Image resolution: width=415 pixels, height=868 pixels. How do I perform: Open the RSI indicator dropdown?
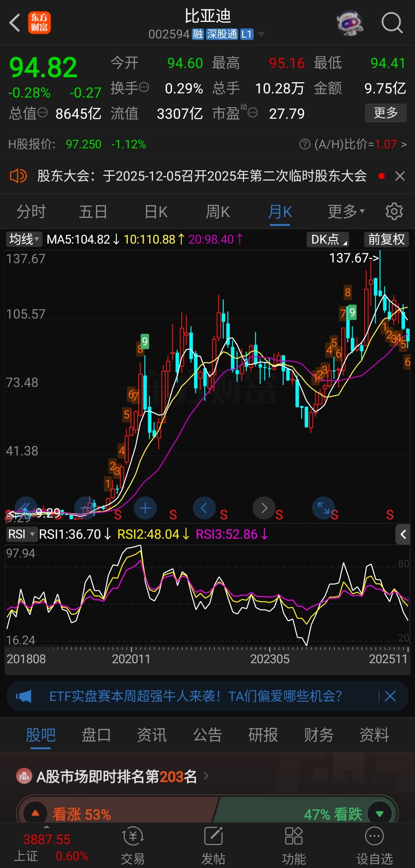pyautogui.click(x=22, y=534)
